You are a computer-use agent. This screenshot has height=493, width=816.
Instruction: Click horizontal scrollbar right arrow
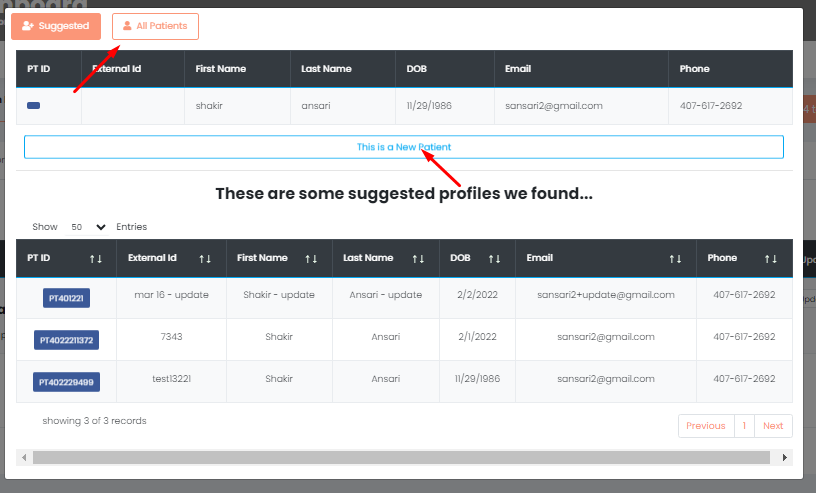785,457
